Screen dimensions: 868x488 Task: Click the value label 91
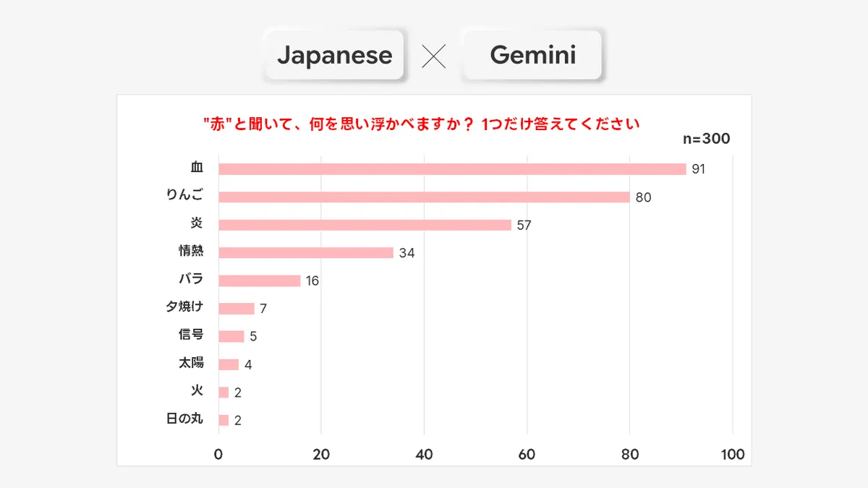pyautogui.click(x=698, y=169)
